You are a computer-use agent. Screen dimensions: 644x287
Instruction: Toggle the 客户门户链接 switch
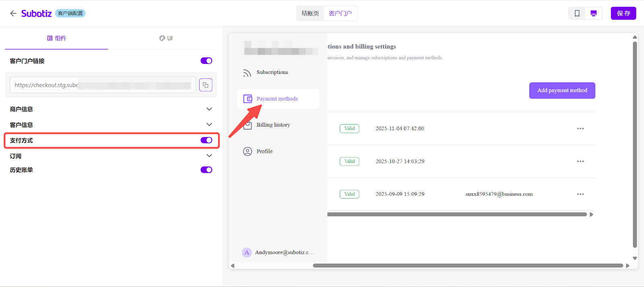(206, 61)
